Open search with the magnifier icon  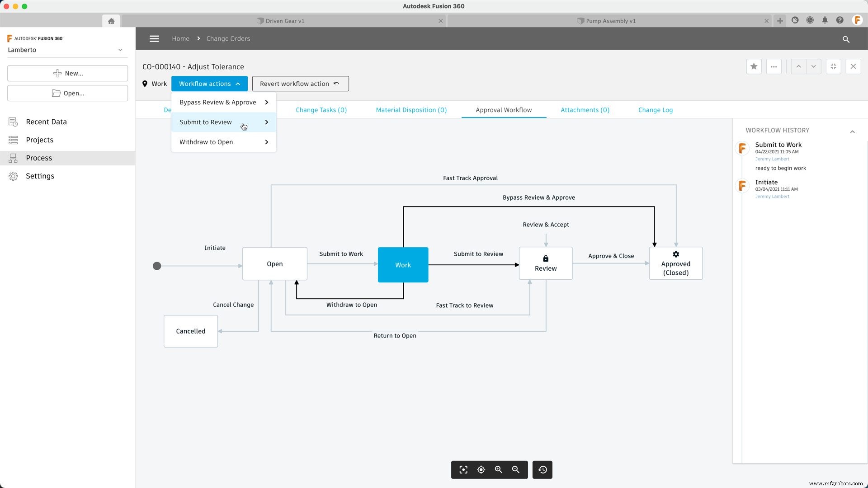(846, 39)
